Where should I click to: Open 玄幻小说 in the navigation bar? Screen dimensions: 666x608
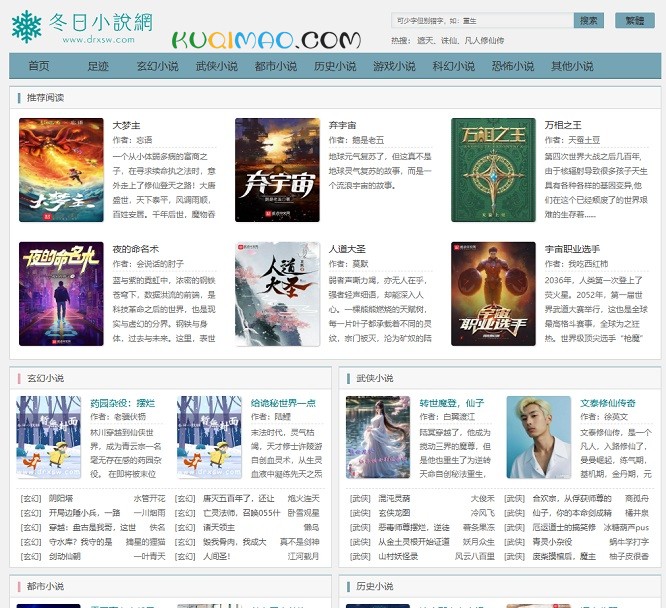click(x=158, y=66)
